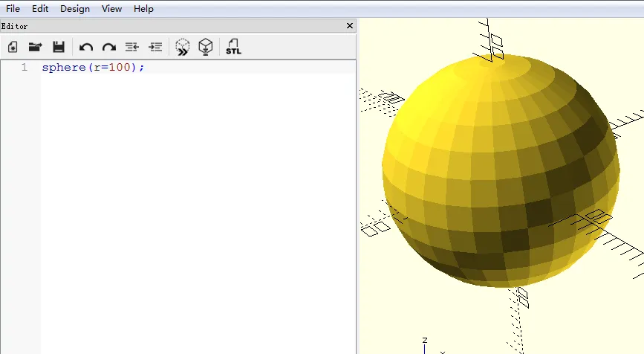This screenshot has width=644, height=354.
Task: Undo the last edit
Action: pyautogui.click(x=86, y=48)
